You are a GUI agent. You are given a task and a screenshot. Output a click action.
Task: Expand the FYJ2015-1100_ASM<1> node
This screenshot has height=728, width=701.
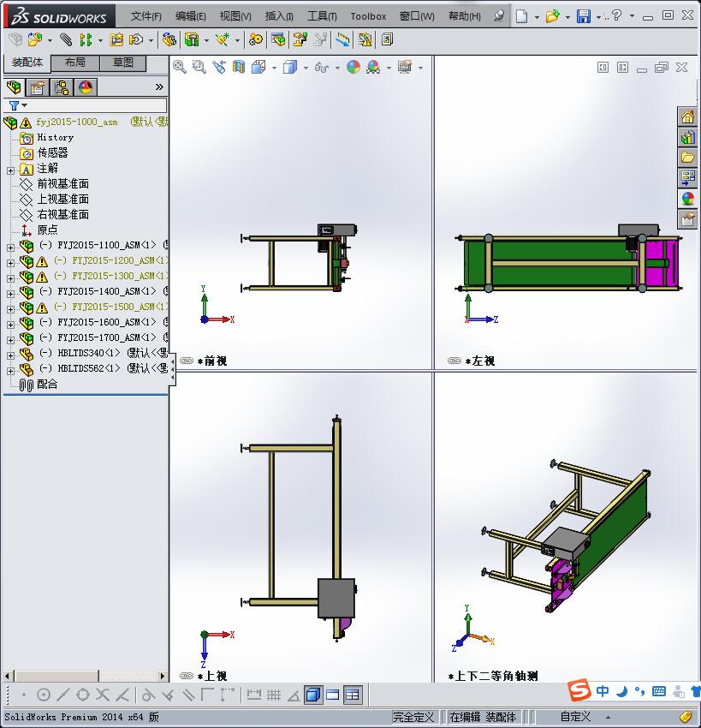[x=10, y=248]
